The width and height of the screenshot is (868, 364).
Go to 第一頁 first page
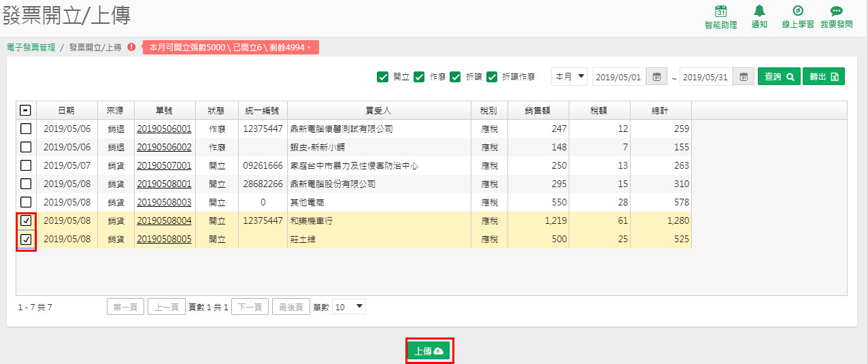point(125,307)
